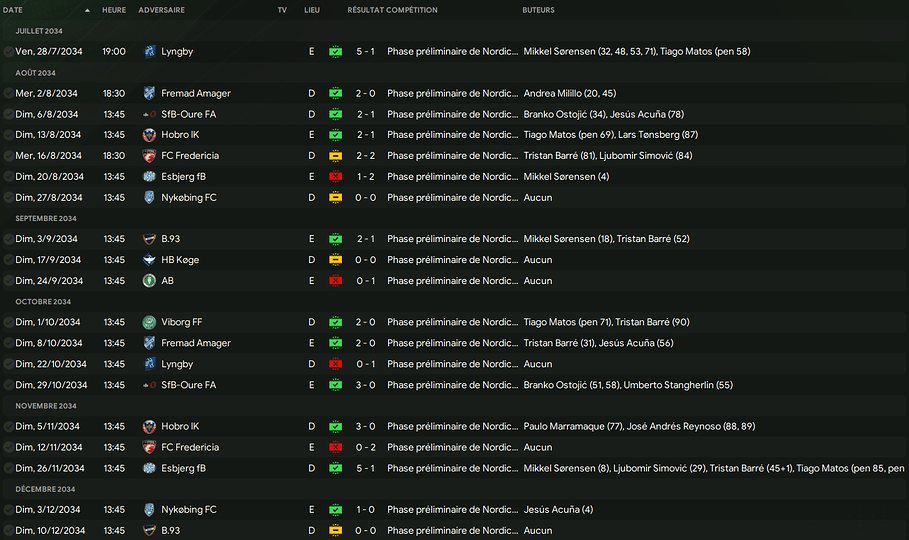The image size is (909, 540).
Task: Open the 3 - 0 result against SfB-Oure FA
Action: click(366, 385)
